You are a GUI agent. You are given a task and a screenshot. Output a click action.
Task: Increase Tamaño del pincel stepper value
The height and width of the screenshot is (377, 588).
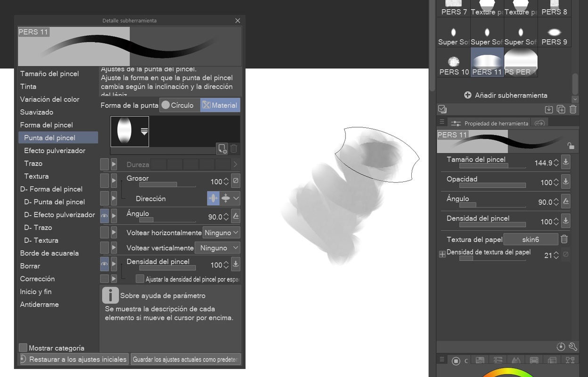click(x=556, y=160)
